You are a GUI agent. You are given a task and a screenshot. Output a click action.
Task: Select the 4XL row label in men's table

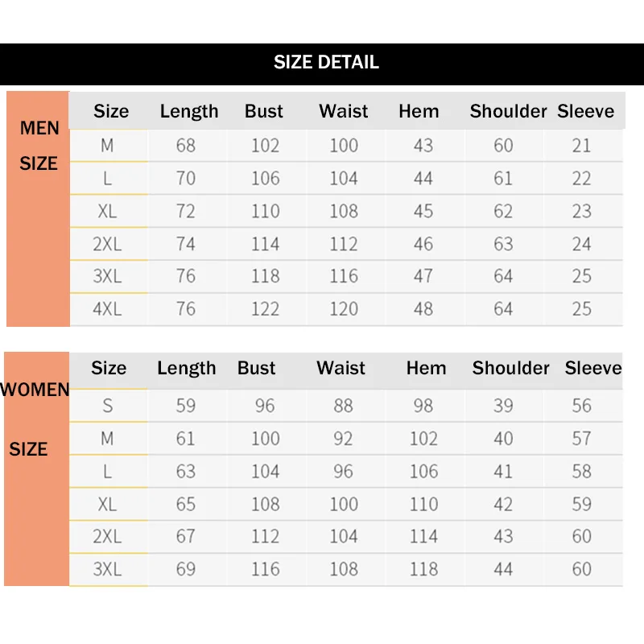[107, 309]
